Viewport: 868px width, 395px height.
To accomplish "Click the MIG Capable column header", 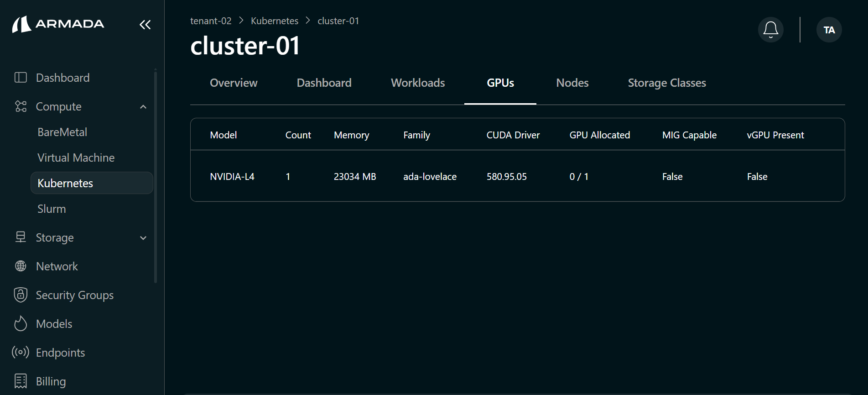I will 690,135.
